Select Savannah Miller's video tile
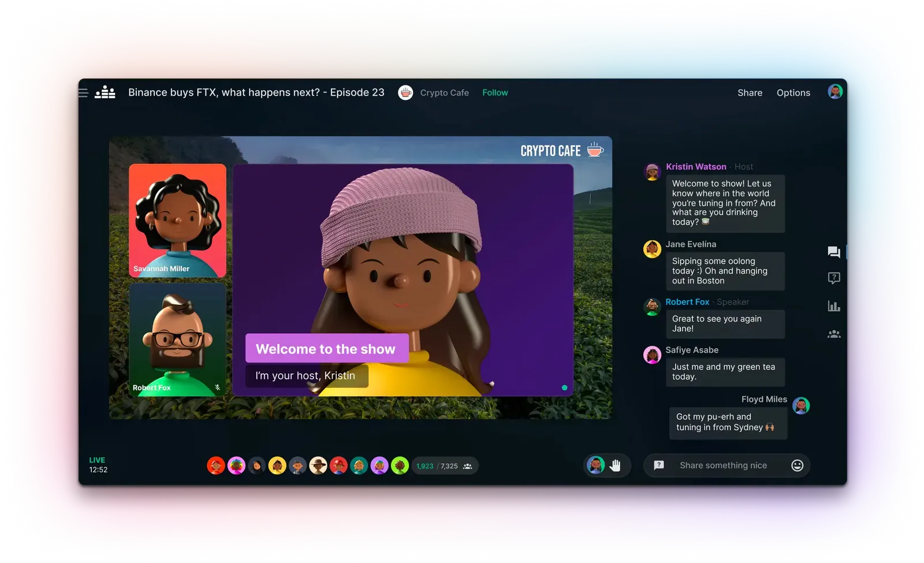This screenshot has height=563, width=924. tap(177, 219)
